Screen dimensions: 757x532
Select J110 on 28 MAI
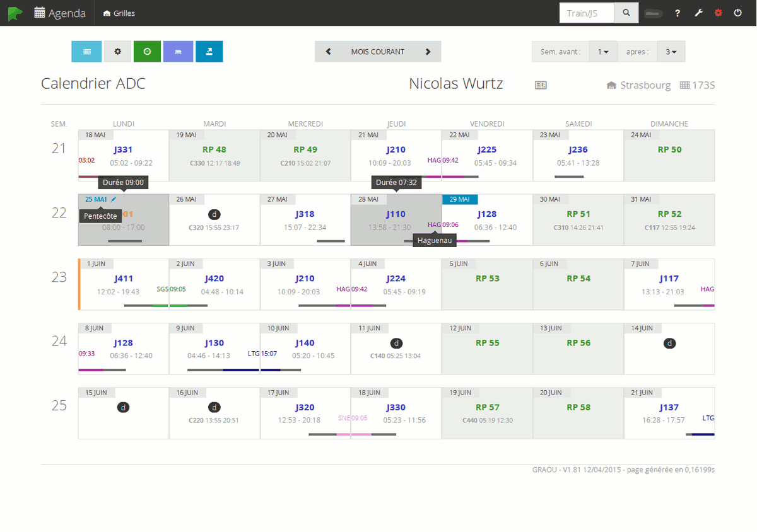[396, 214]
